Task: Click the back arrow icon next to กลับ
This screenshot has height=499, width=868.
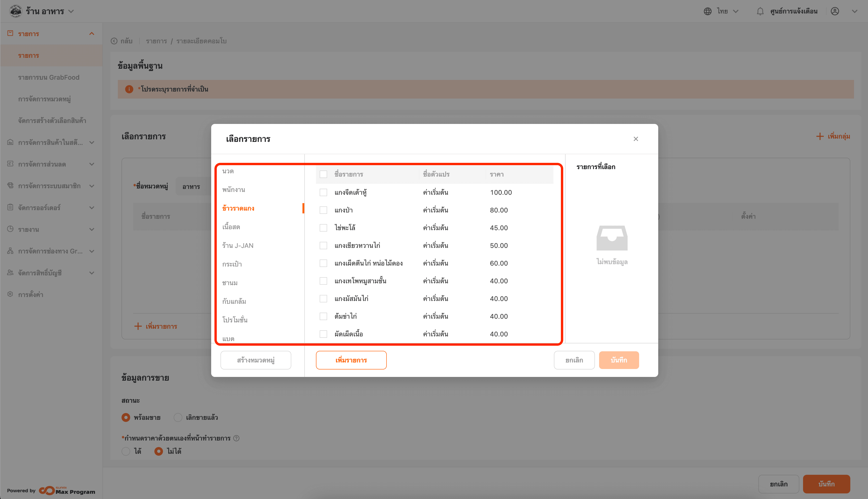Action: (x=114, y=41)
